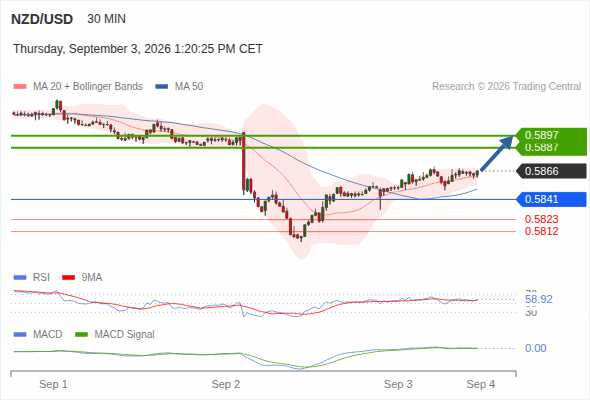This screenshot has width=590, height=400.
Task: Click the RSI legend blue swatch
Action: 20,278
